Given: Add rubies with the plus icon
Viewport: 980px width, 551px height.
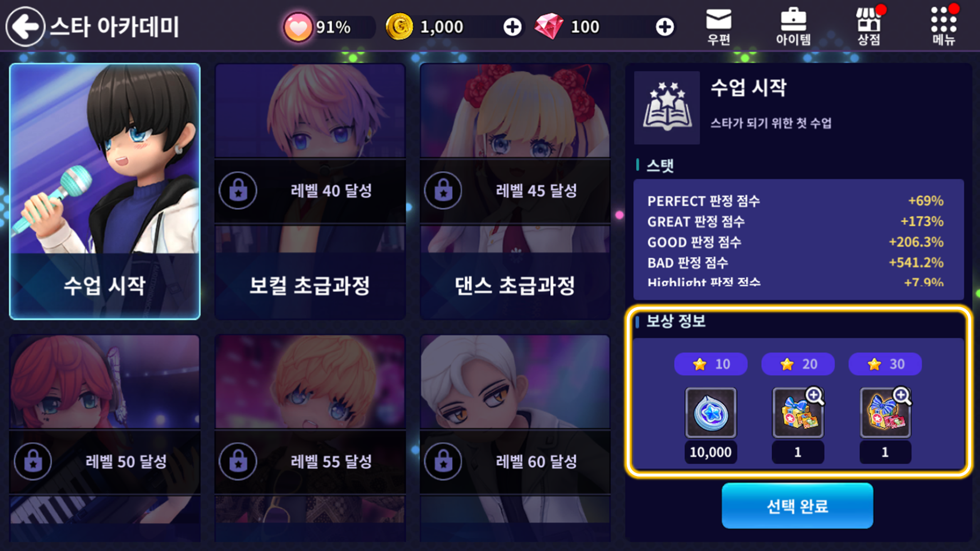Looking at the screenshot, I should pyautogui.click(x=665, y=27).
